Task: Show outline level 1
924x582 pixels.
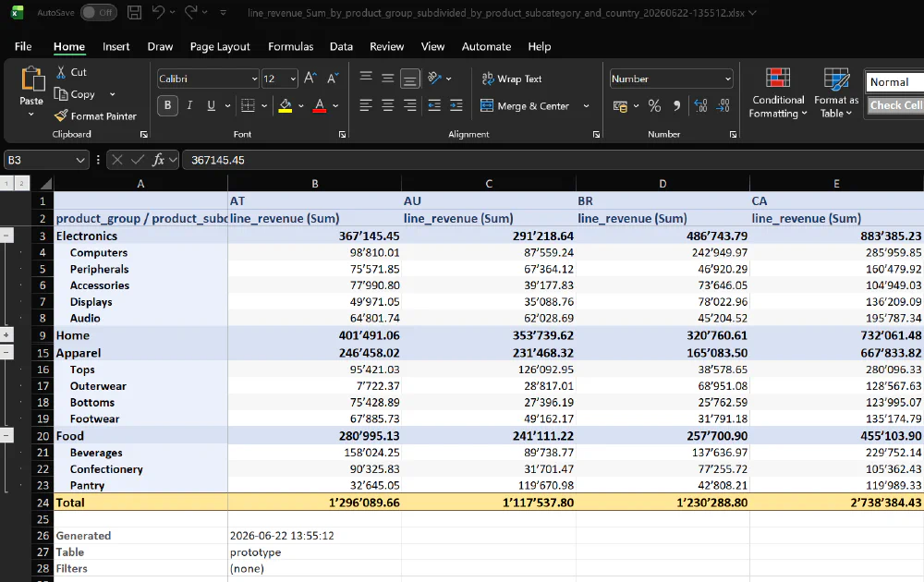Action: 6,184
